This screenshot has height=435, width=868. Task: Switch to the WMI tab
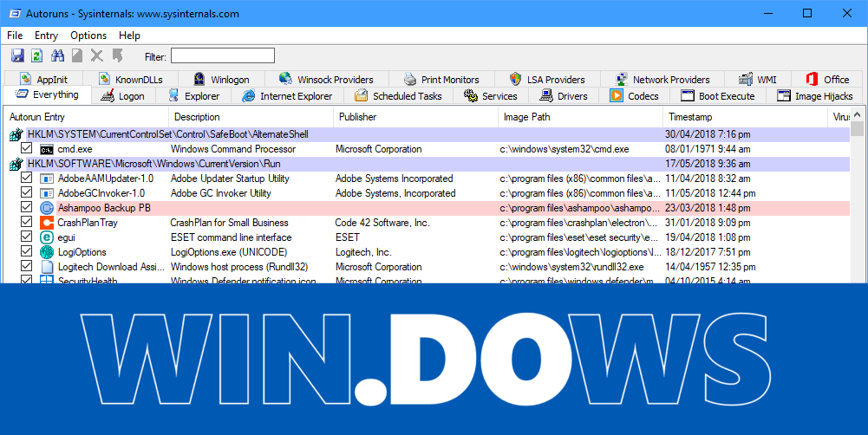[x=759, y=79]
